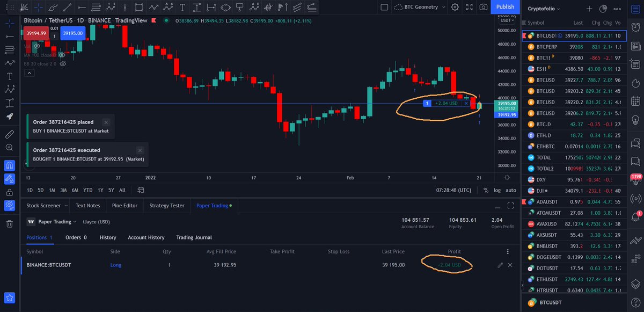Viewport: 644px width, 312px height.
Task: Open watchlist three-dots menu
Action: (616, 9)
